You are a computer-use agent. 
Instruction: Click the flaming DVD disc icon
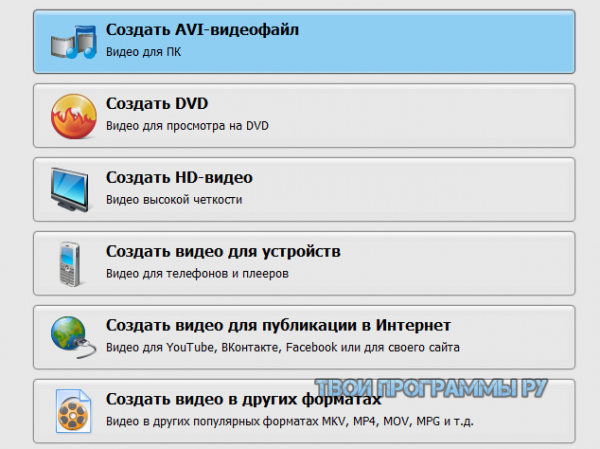coord(73,116)
